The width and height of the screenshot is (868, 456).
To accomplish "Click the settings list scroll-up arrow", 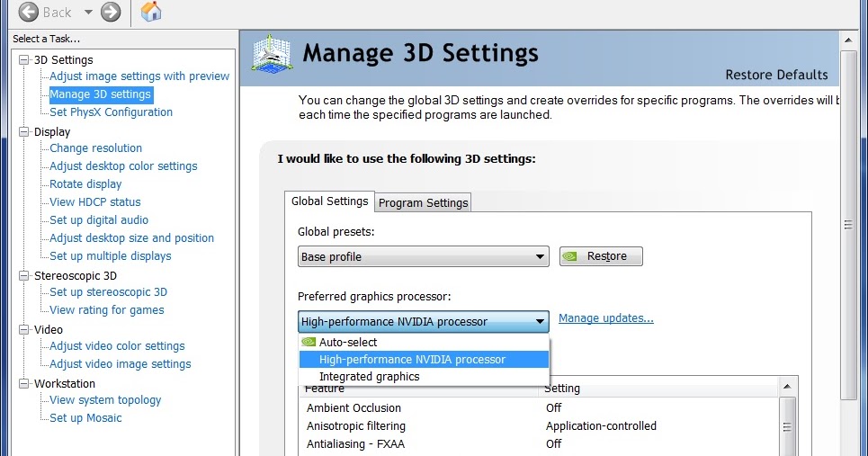I will click(x=788, y=387).
